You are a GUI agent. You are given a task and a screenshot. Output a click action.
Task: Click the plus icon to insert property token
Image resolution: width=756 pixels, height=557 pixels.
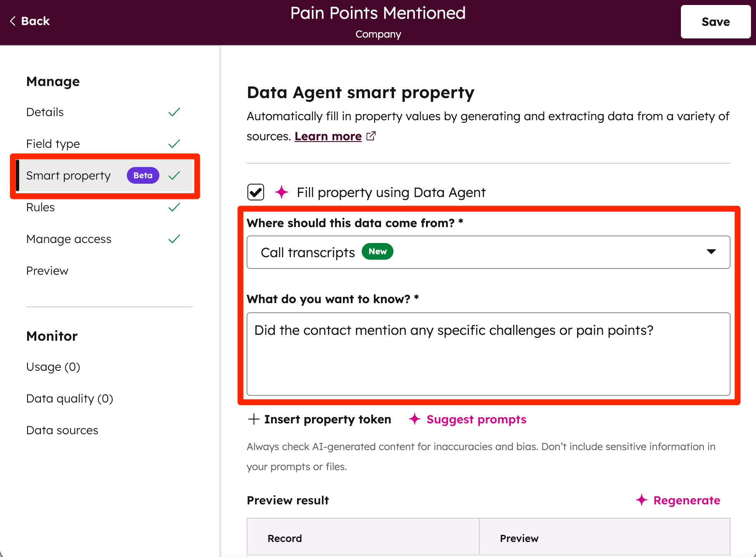253,419
